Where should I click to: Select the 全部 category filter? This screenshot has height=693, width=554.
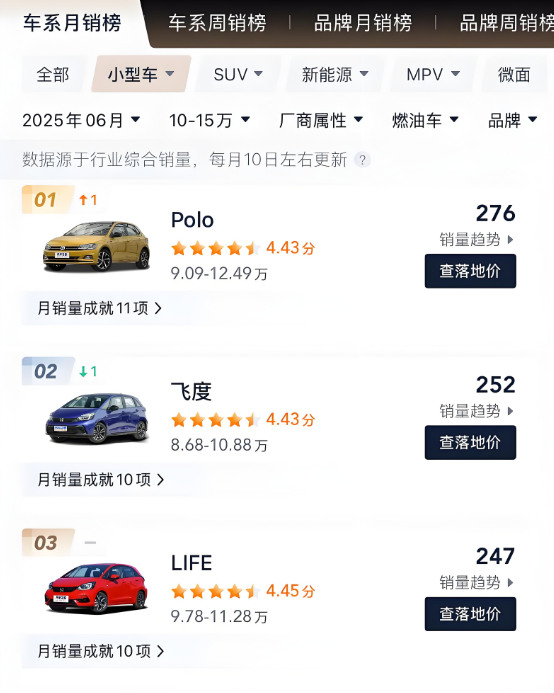point(53,74)
